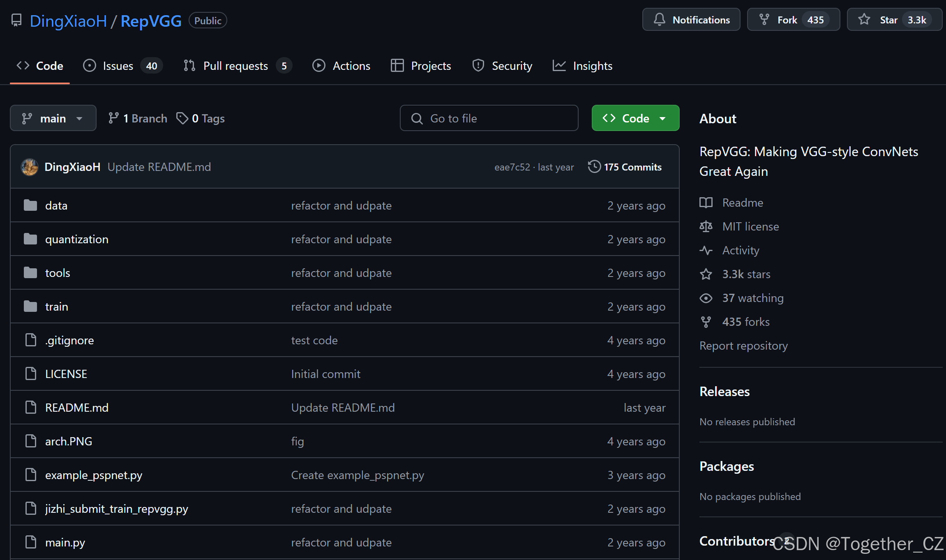This screenshot has height=560, width=946.
Task: Open the README.md file
Action: pyautogui.click(x=77, y=408)
